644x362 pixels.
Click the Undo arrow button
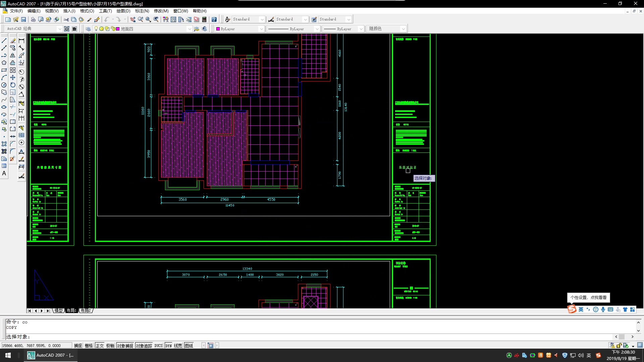[x=107, y=19]
